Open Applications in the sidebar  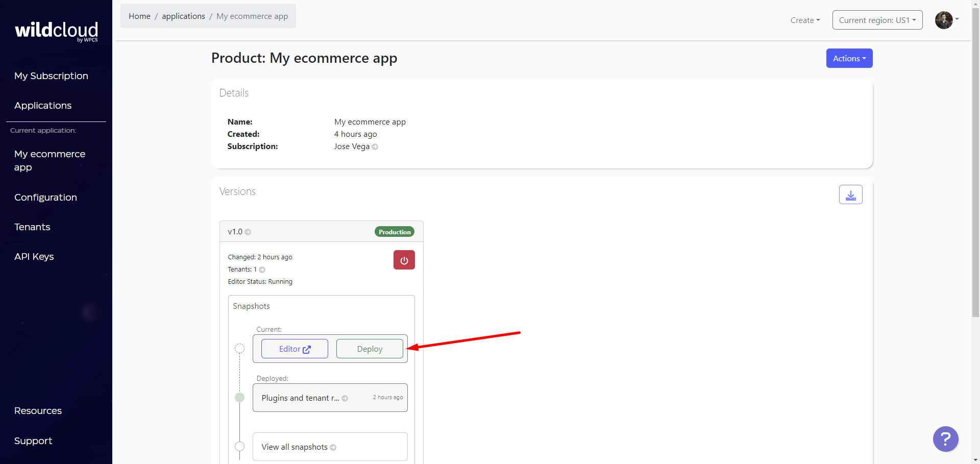(x=43, y=105)
